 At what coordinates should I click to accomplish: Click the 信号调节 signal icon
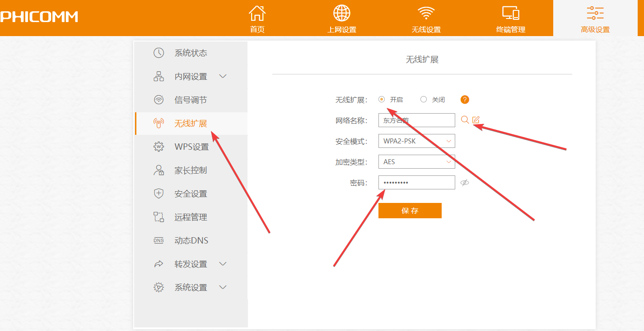159,100
